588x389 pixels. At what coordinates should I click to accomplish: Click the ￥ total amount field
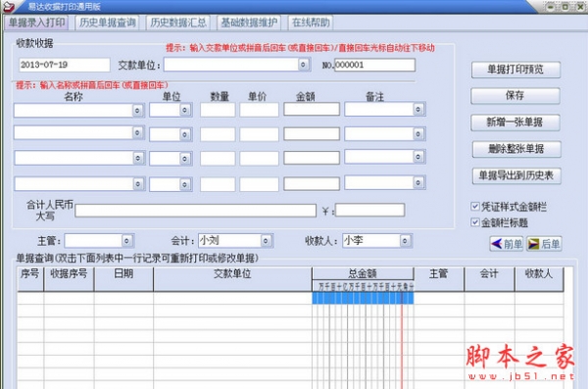click(x=369, y=210)
